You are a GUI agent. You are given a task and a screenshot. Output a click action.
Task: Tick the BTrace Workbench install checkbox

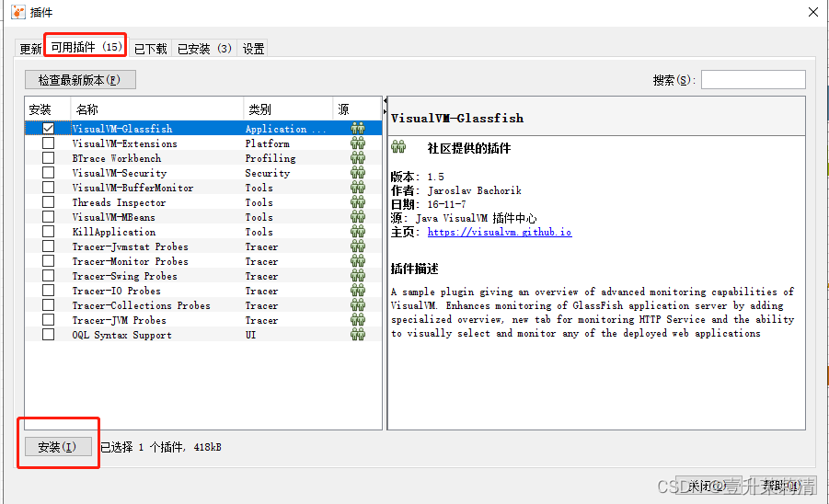(48, 158)
